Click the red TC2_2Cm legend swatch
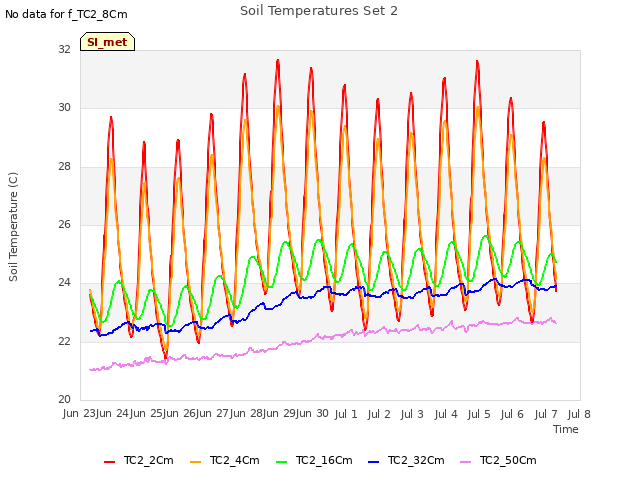640x480 pixels. (x=109, y=462)
